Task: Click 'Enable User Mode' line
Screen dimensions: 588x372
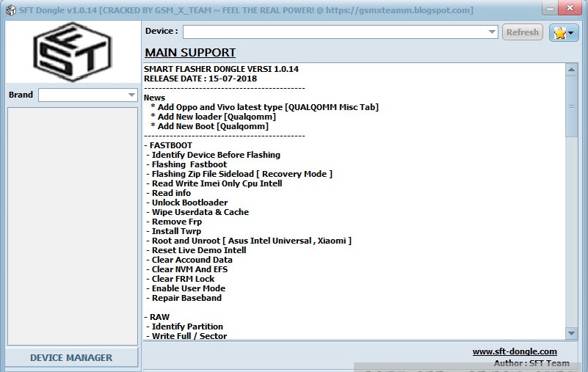Action: point(186,288)
